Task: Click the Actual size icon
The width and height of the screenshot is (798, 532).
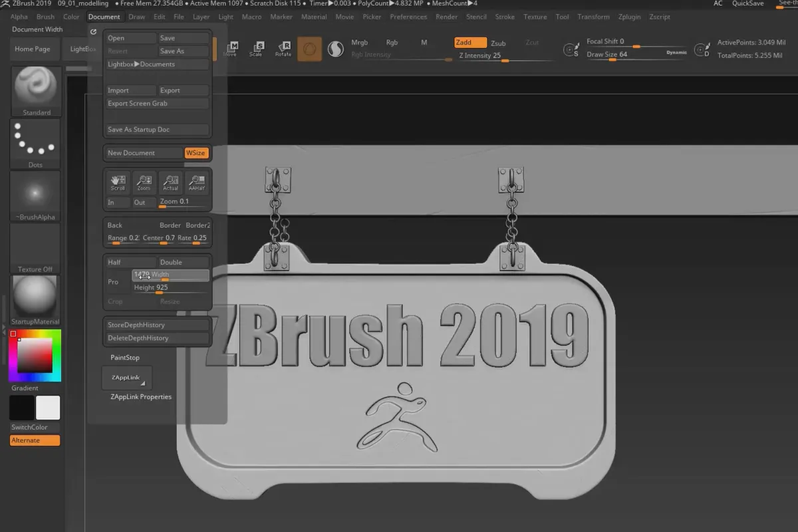Action: [x=171, y=182]
